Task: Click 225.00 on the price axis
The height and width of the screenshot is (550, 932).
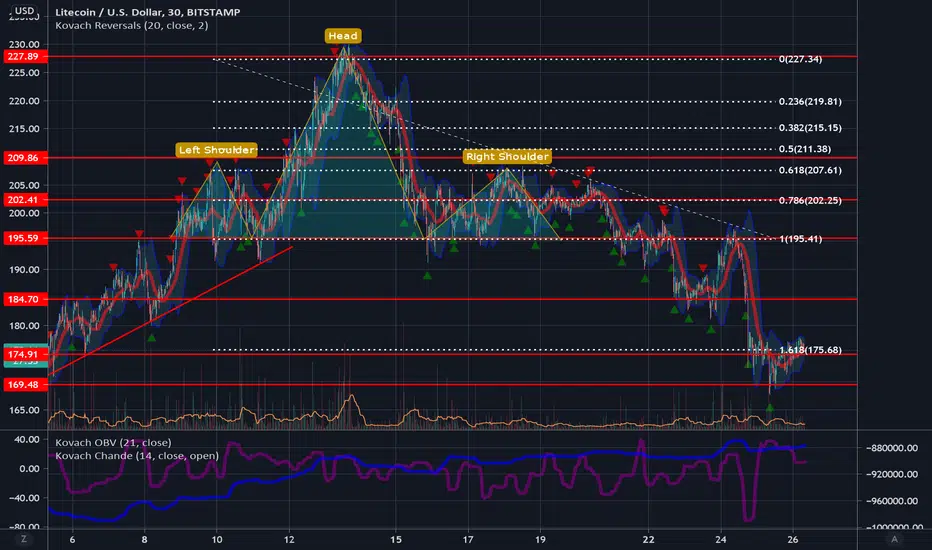Action: coord(24,73)
